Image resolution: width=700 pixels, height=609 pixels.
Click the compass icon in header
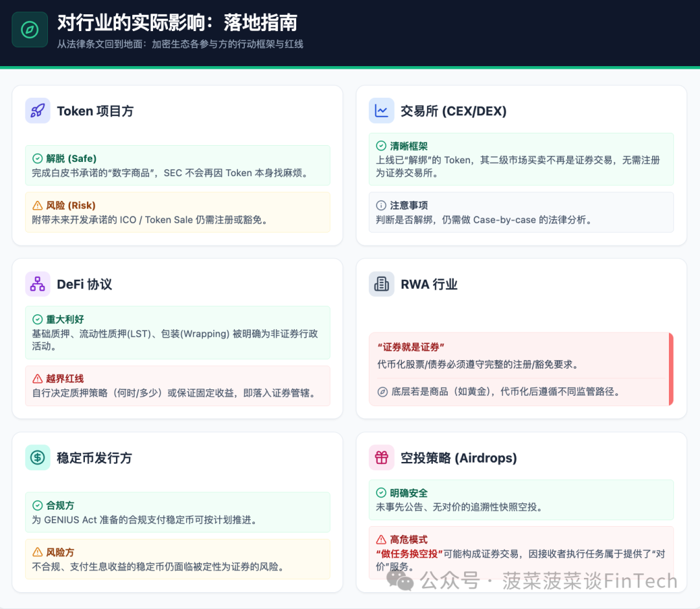tap(30, 30)
